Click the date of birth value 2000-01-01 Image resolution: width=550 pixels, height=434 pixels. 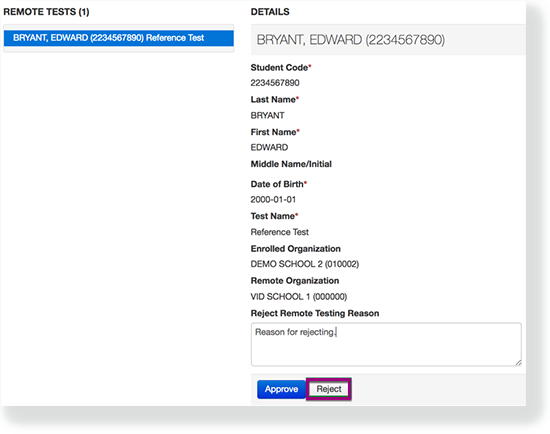click(x=273, y=200)
